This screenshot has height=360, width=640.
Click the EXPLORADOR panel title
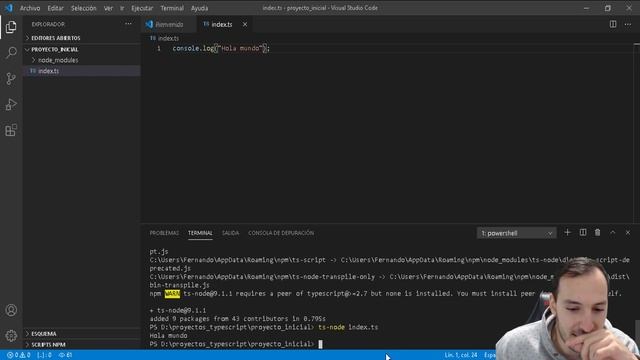tap(48, 24)
